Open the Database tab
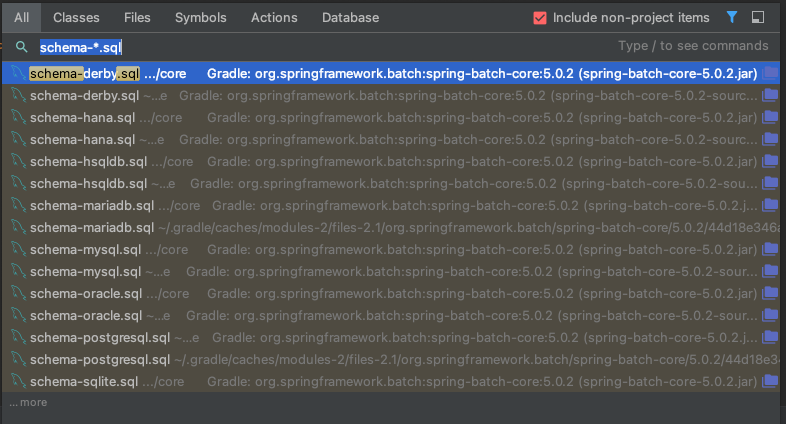This screenshot has width=786, height=424. pyautogui.click(x=350, y=18)
